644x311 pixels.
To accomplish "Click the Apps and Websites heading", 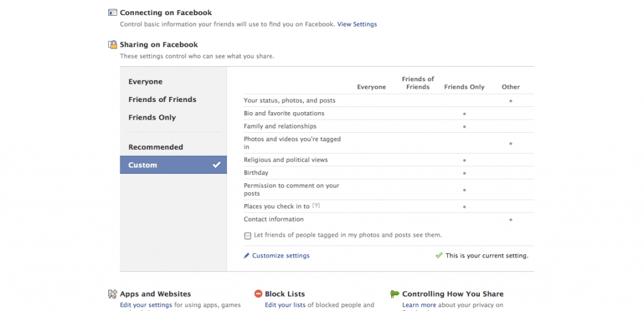I will (155, 294).
